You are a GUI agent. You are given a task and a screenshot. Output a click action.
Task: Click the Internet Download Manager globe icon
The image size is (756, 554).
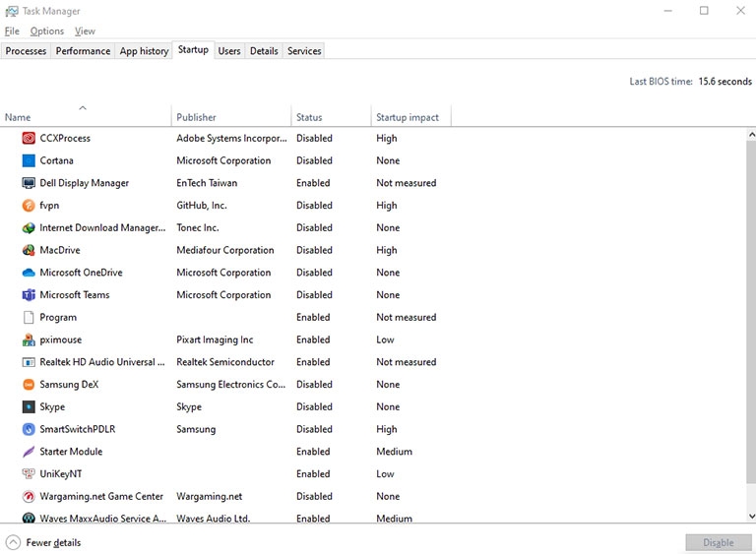tap(29, 227)
